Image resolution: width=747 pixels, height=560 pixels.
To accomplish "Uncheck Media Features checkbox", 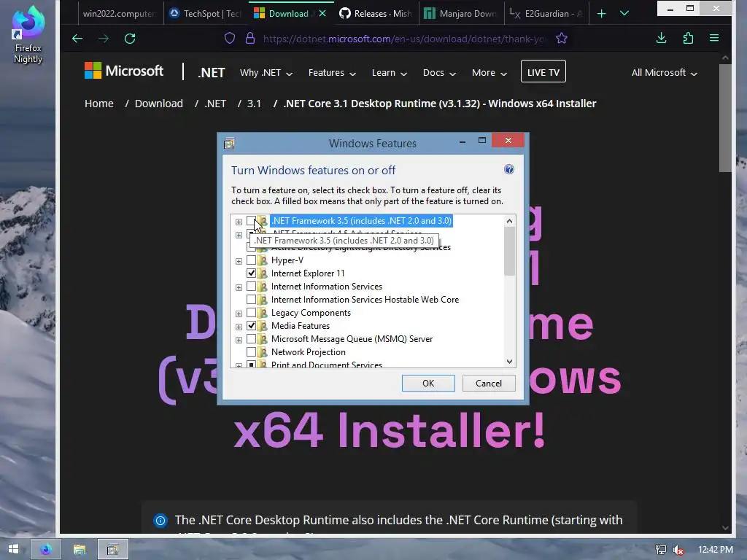I will point(251,326).
